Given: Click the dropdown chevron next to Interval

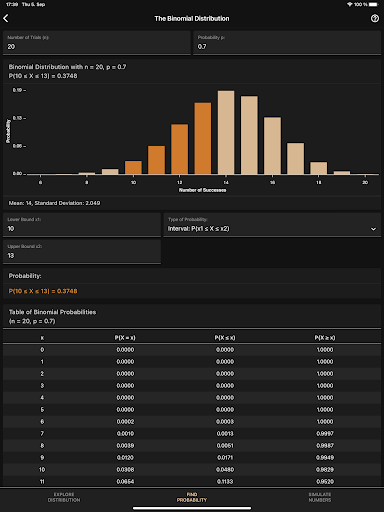Looking at the screenshot, I should point(373,229).
